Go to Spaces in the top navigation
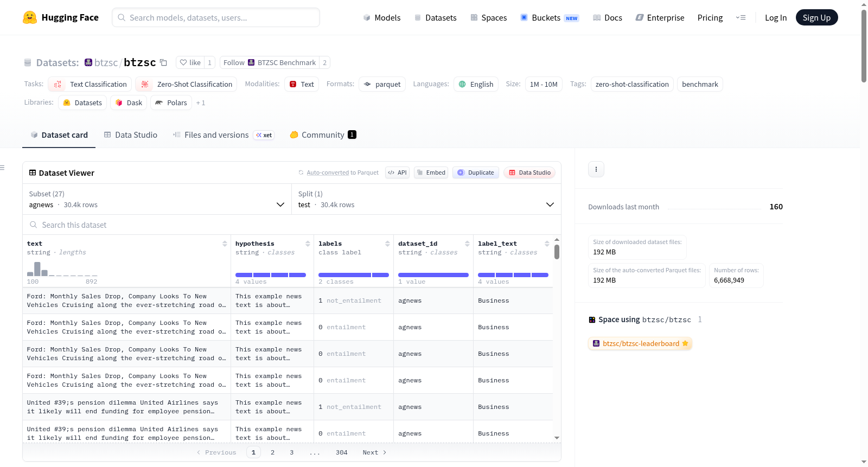This screenshot has width=868, height=467. point(488,17)
